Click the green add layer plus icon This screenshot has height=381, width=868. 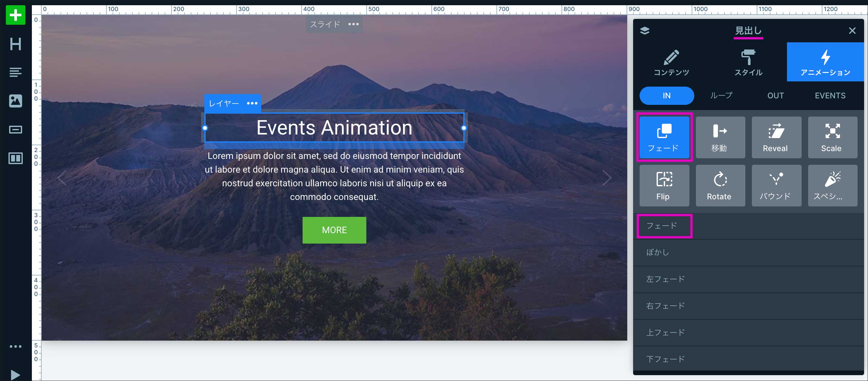click(x=16, y=15)
